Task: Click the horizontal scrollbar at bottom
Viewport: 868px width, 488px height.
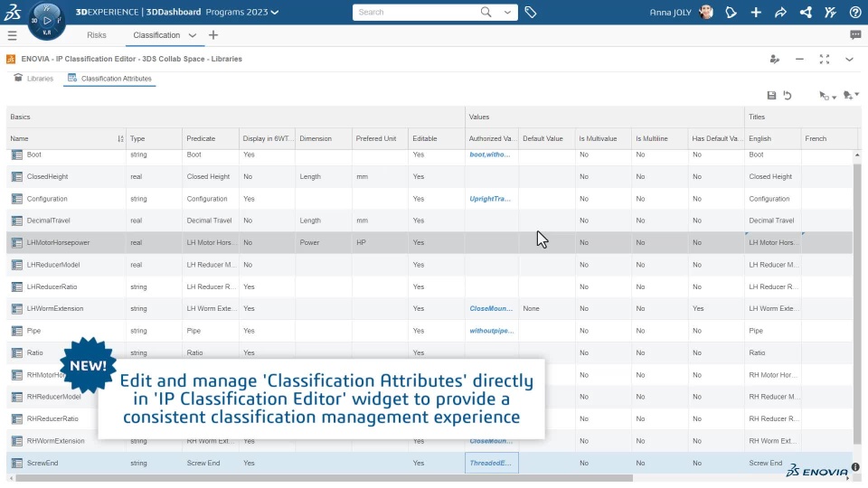Action: pyautogui.click(x=324, y=478)
